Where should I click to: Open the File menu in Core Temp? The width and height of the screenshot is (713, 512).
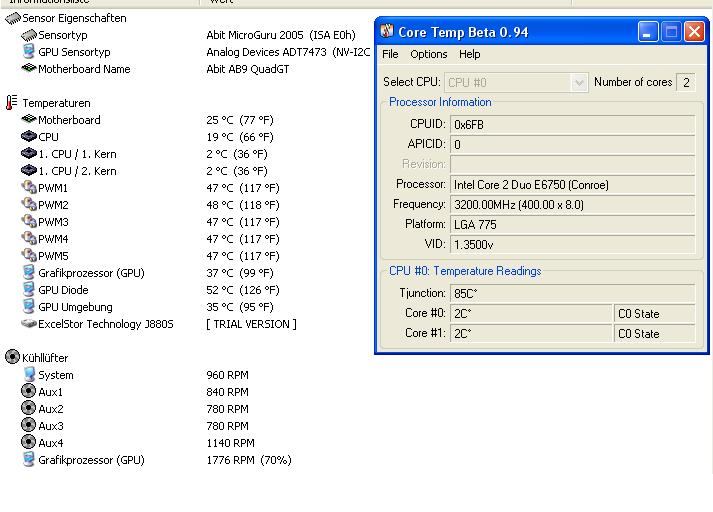coord(390,54)
